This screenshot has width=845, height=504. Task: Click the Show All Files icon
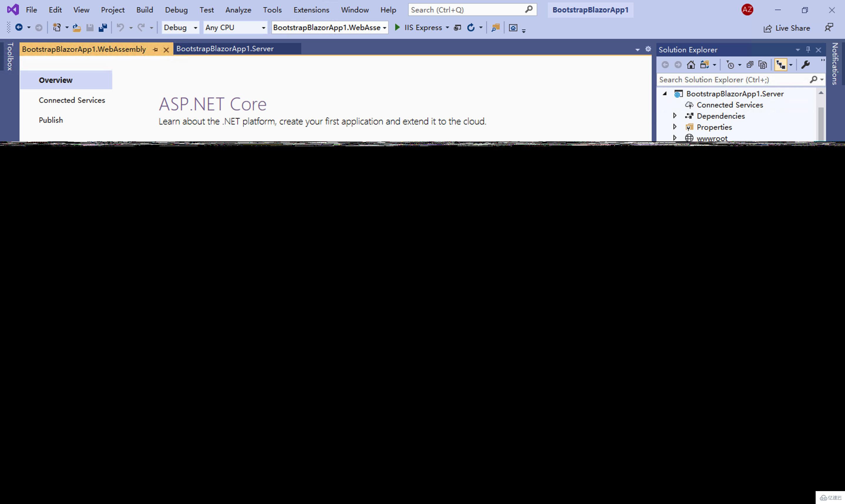(763, 65)
